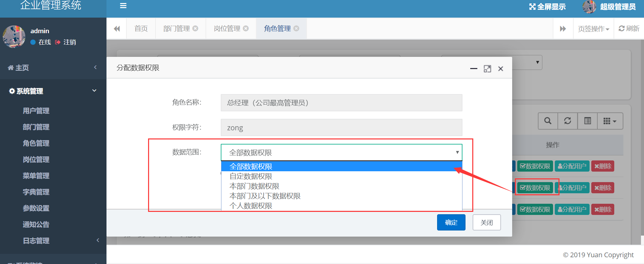Screen dimensions: 644x264
Task: Click 数据权限 in the third row
Action: [535, 210]
